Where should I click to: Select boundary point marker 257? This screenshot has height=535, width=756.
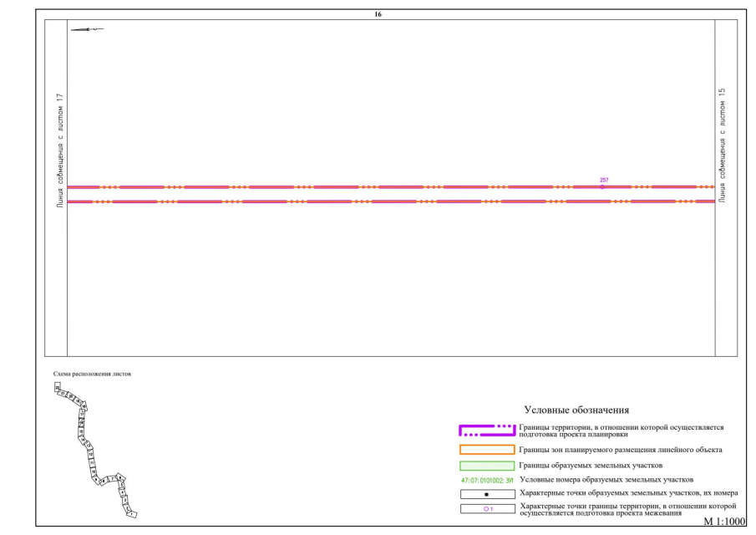[x=602, y=186]
